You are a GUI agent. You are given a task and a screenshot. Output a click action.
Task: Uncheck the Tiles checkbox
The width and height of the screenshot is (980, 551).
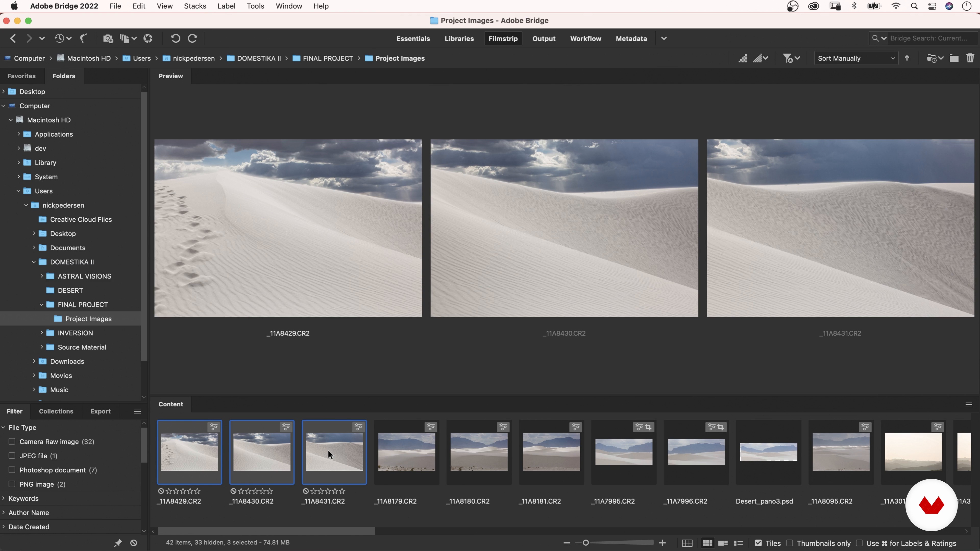coord(758,543)
